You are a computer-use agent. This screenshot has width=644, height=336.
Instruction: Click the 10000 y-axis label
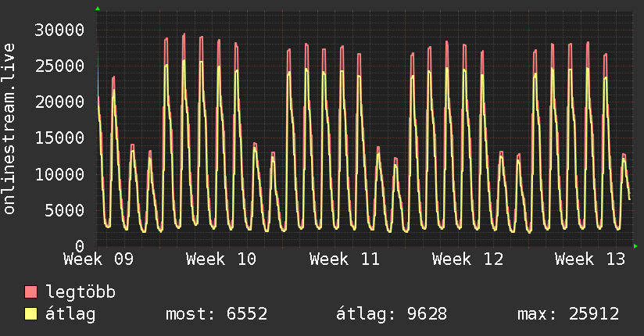click(59, 174)
